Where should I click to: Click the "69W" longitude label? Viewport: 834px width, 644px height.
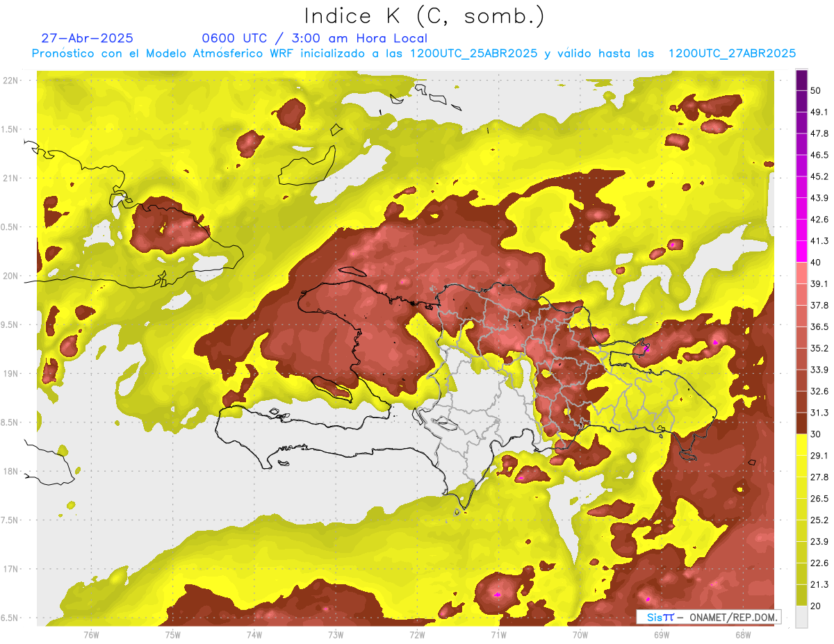[x=662, y=634]
